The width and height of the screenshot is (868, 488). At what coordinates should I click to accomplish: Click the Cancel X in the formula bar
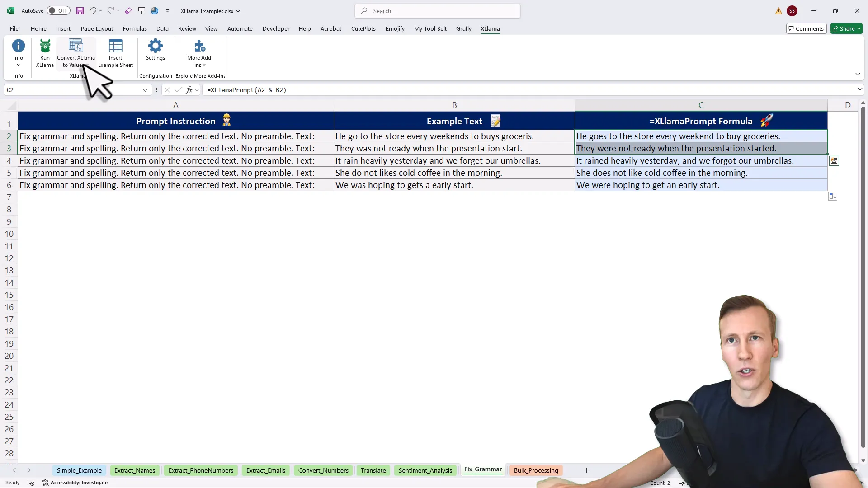(x=167, y=90)
